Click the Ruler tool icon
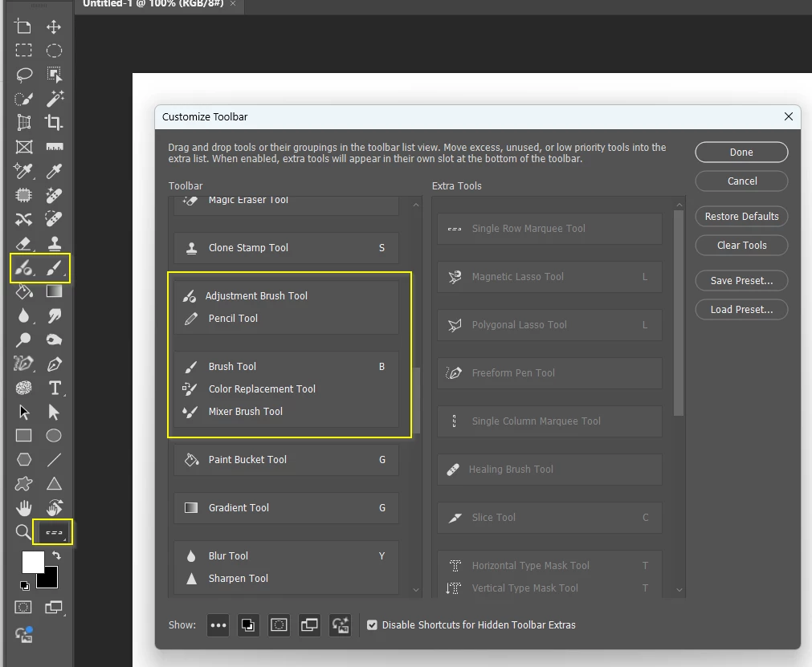The image size is (812, 667). point(55,147)
